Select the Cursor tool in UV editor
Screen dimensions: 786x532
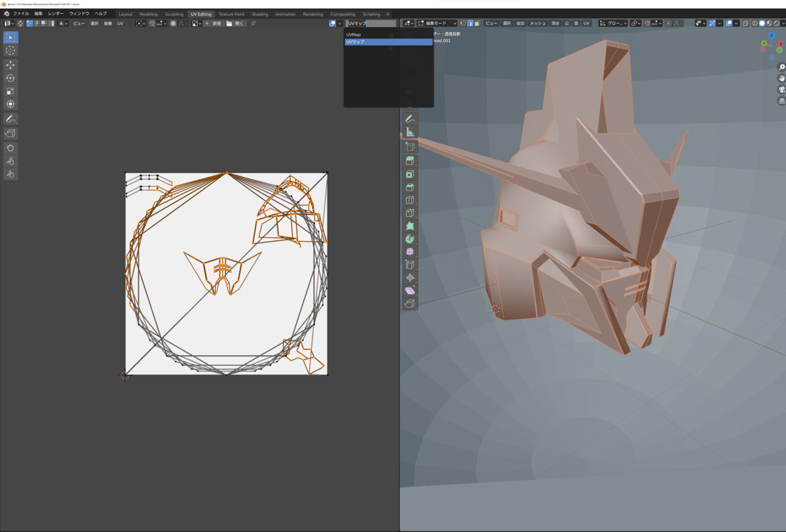(10, 50)
